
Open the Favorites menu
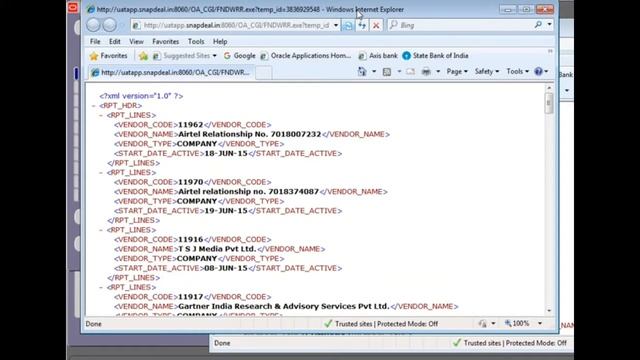pyautogui.click(x=165, y=42)
